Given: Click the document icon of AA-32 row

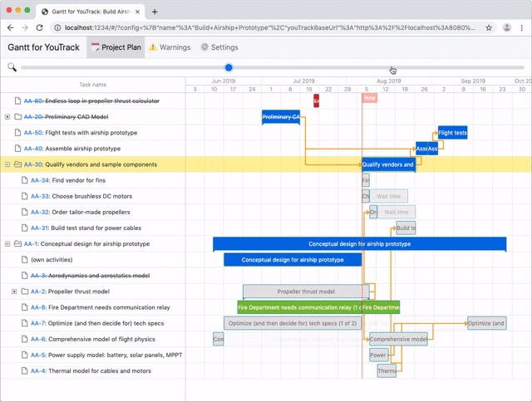Looking at the screenshot, I should (24, 212).
